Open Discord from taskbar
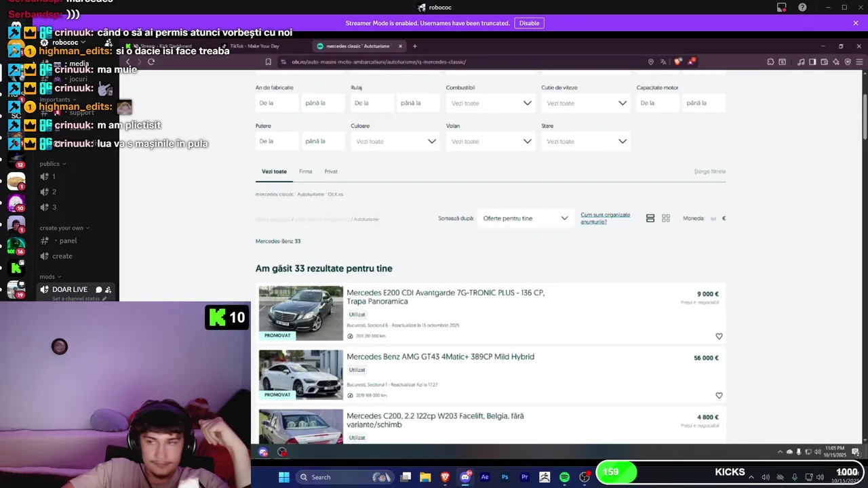Screen dimensions: 868x488 [465, 477]
